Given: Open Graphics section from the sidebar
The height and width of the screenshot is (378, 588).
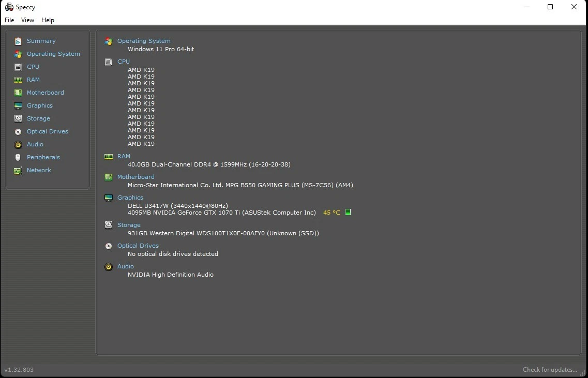Looking at the screenshot, I should pos(40,106).
